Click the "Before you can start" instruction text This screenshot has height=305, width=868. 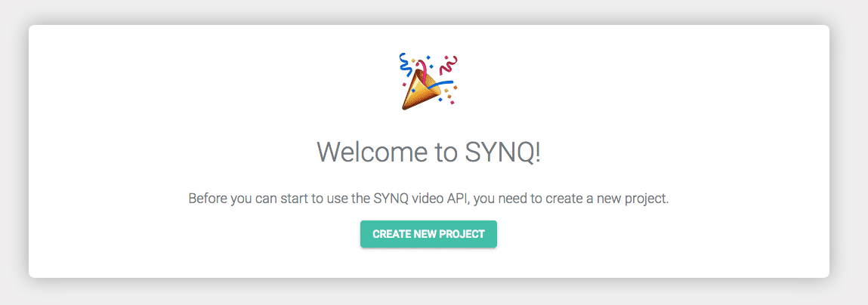tap(428, 199)
